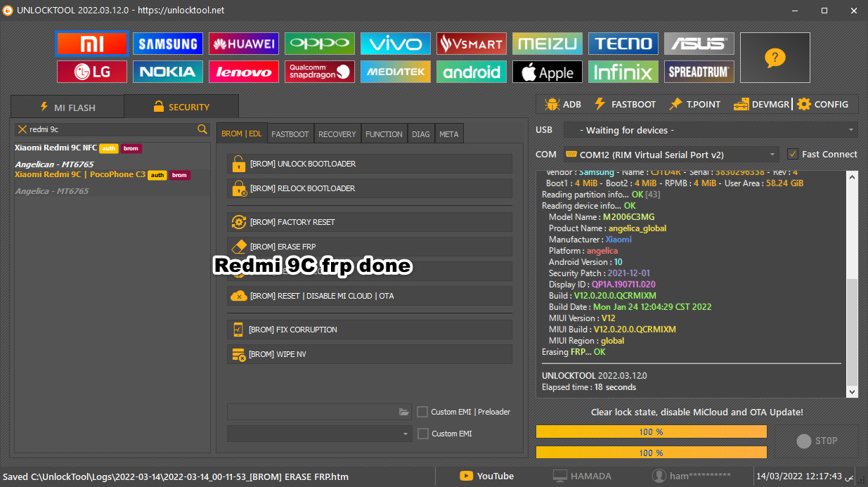
Task: Click [BROM] RELOCK BOOTLOADER
Action: (370, 188)
